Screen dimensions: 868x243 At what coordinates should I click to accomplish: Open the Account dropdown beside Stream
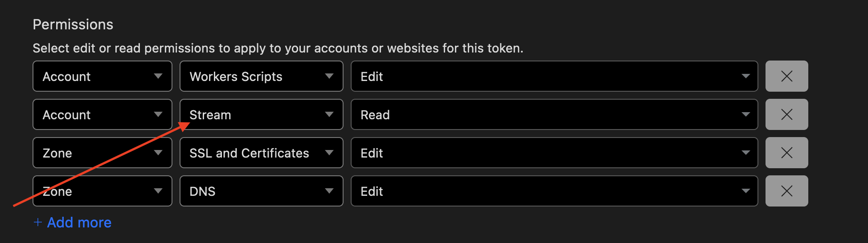pos(102,114)
